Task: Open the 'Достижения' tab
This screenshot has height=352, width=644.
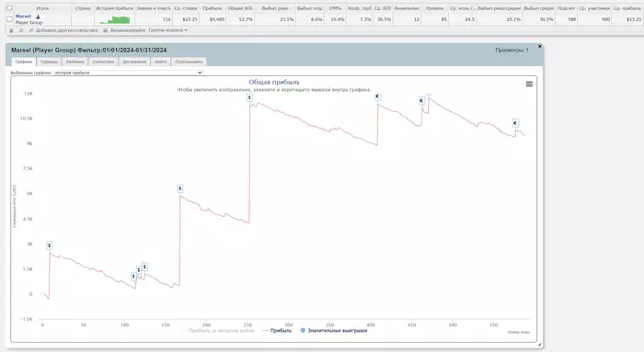Action: (134, 62)
